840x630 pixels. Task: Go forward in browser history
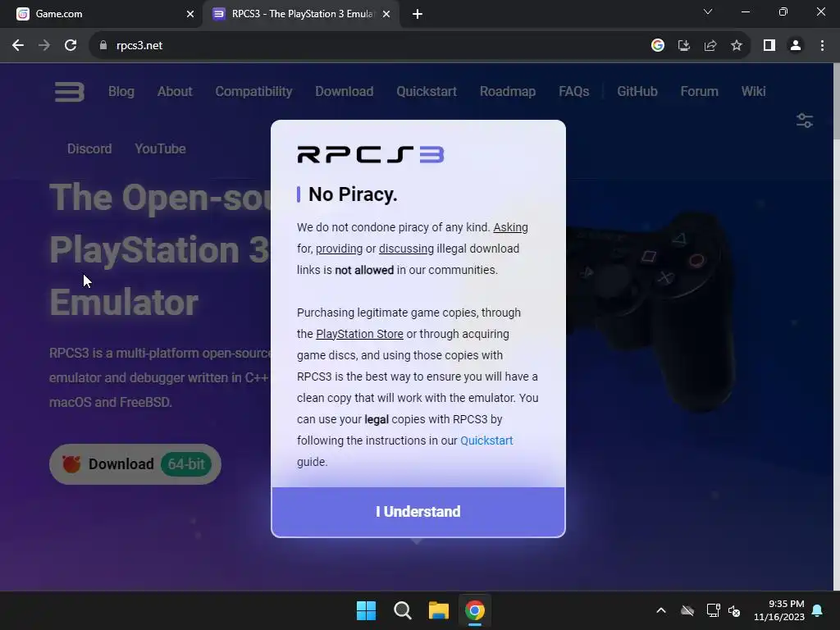[44, 46]
